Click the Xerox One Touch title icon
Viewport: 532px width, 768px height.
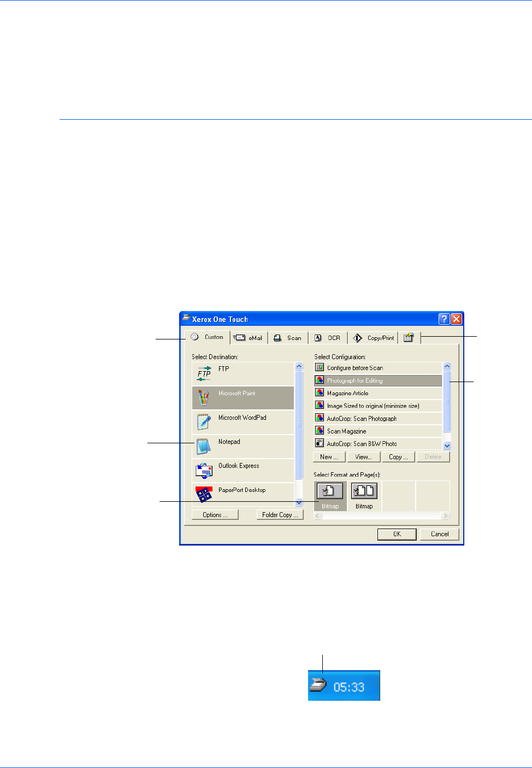pos(186,318)
